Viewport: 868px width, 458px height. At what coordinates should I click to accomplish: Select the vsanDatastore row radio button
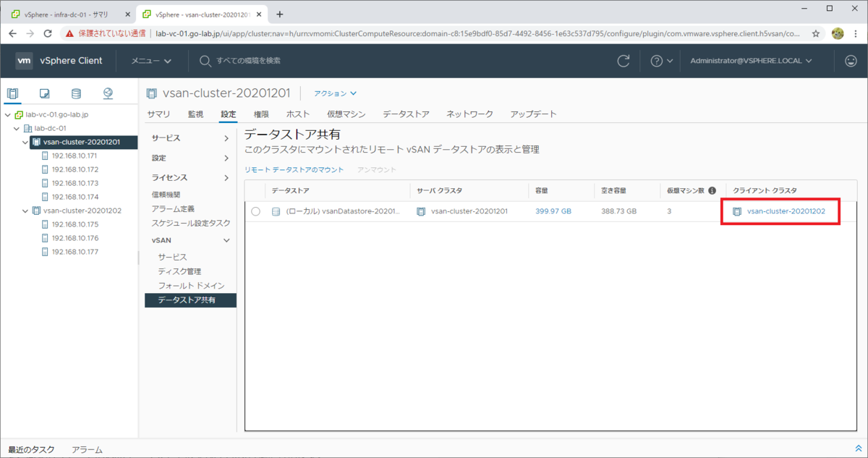pos(255,211)
